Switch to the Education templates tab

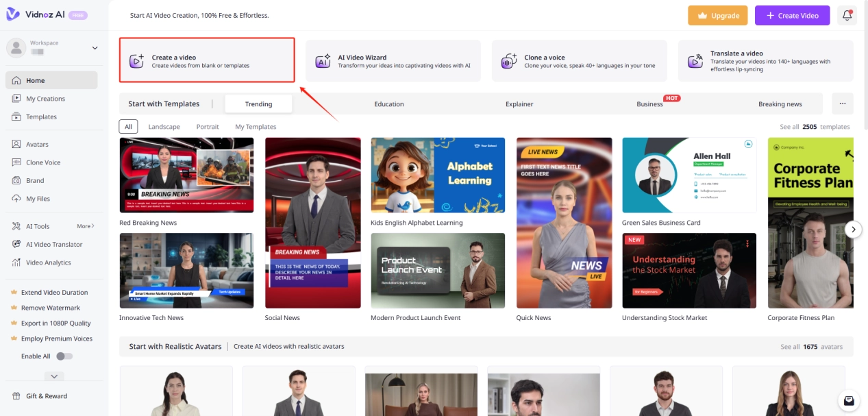388,104
